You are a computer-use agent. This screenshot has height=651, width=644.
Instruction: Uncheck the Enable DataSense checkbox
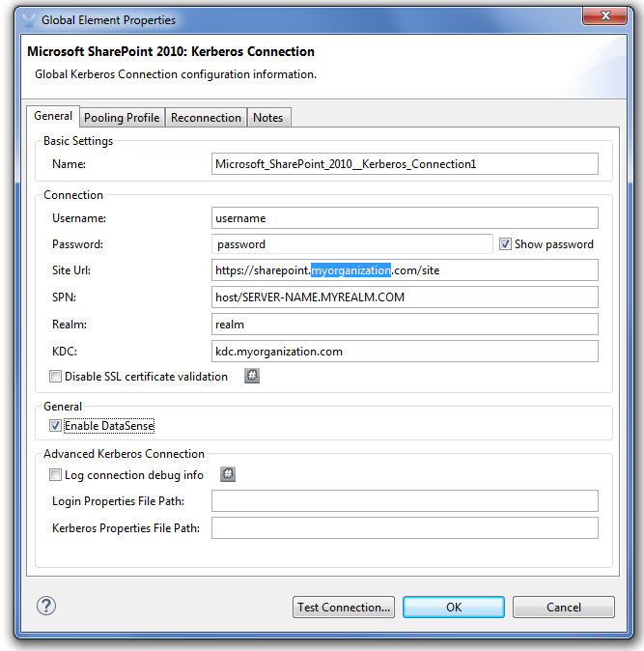tap(55, 426)
